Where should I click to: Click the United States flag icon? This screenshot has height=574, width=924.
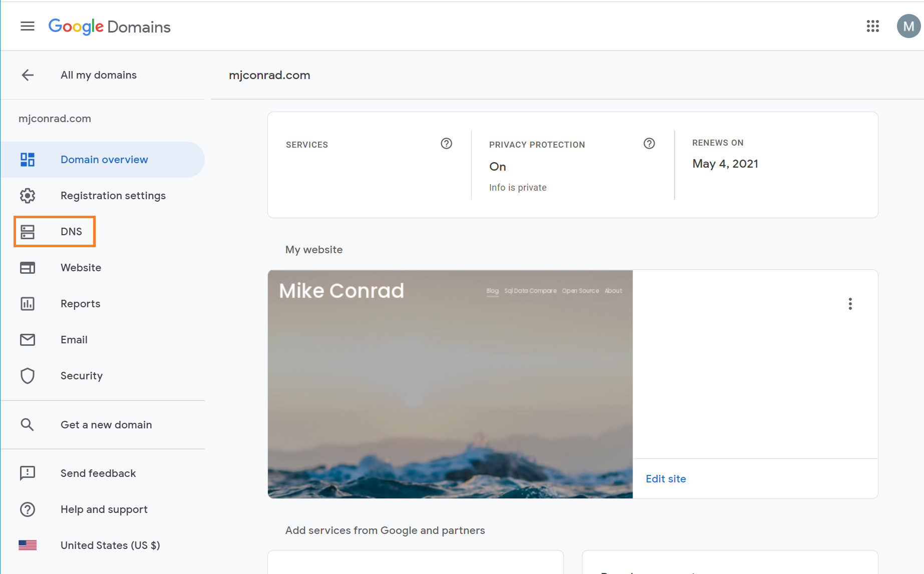[28, 545]
